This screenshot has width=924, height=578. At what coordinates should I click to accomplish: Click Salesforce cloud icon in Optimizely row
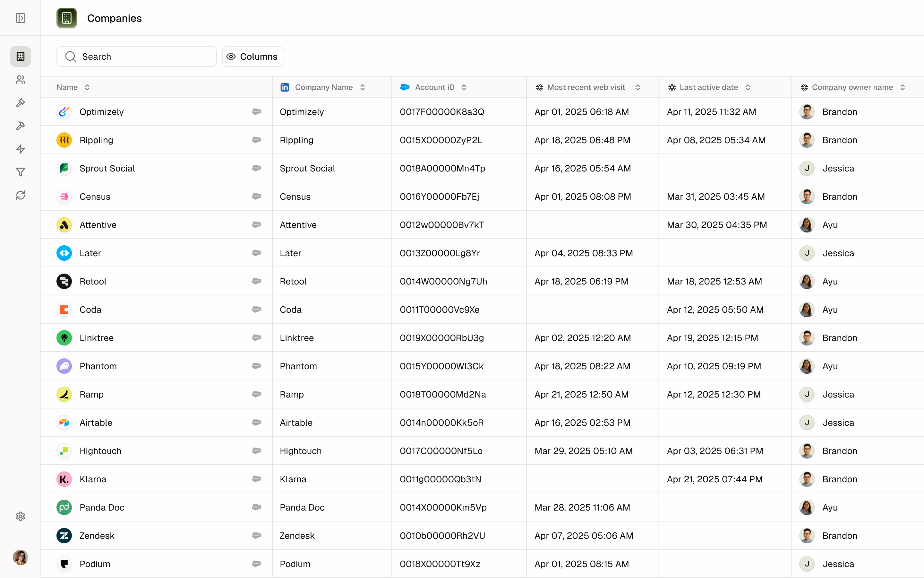point(257,112)
